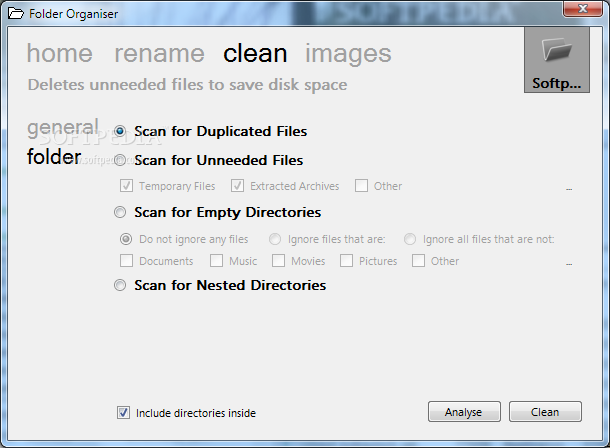Screen dimensions: 610x448
Task: Click the Softp... folder icon tile
Action: click(557, 60)
